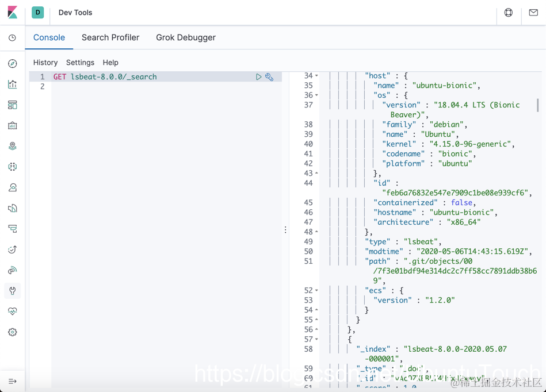Collapse the "ecs" object at line 52
Image resolution: width=546 pixels, height=392 pixels.
tap(316, 290)
